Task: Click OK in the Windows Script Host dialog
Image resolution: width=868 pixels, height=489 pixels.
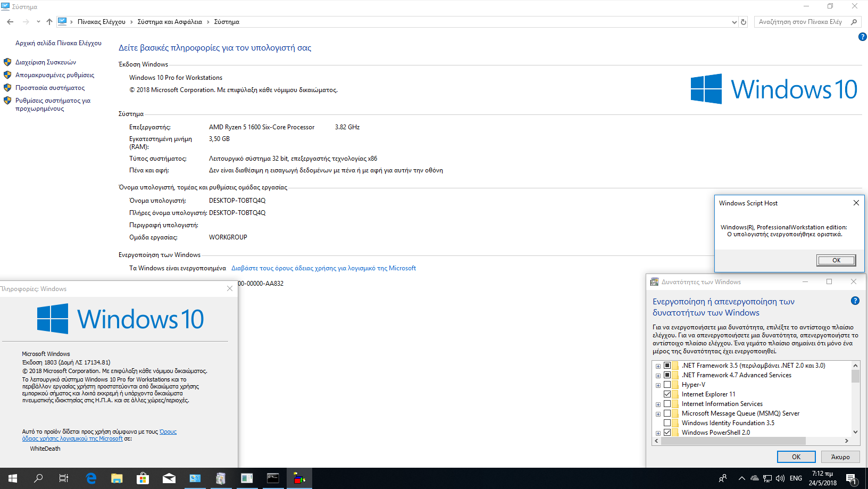Action: coord(836,260)
